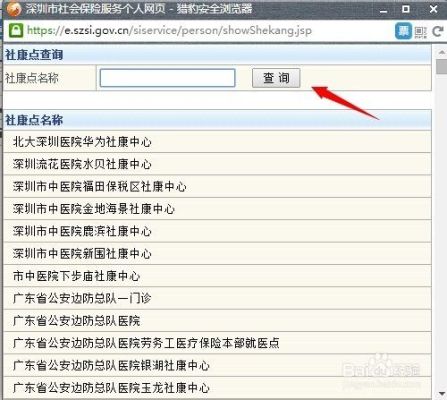Click the 社康点名称 search input field
The width and height of the screenshot is (447, 400).
point(168,78)
